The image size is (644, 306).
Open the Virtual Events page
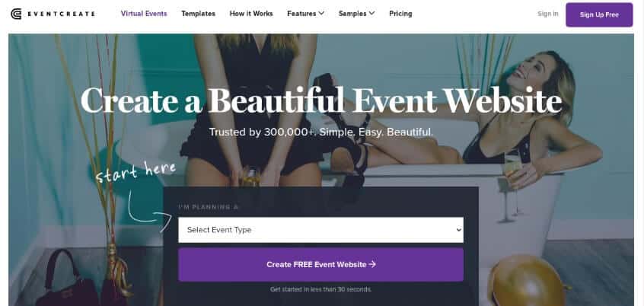tap(144, 14)
